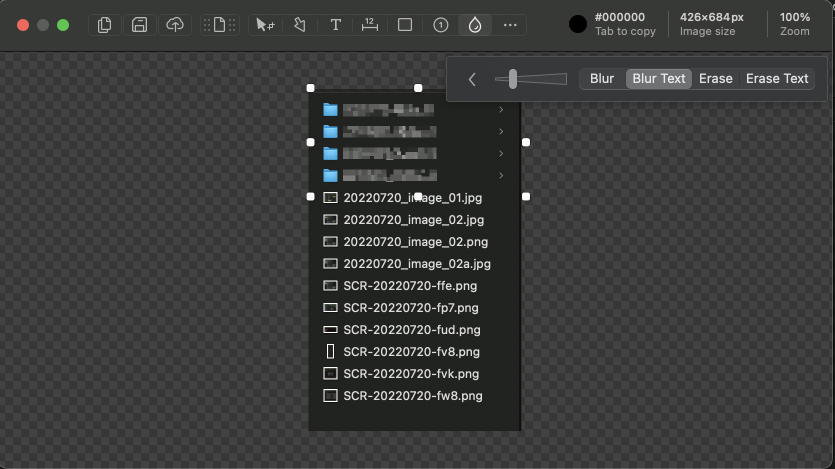
Task: Click the blur intensity slider
Action: [x=512, y=79]
